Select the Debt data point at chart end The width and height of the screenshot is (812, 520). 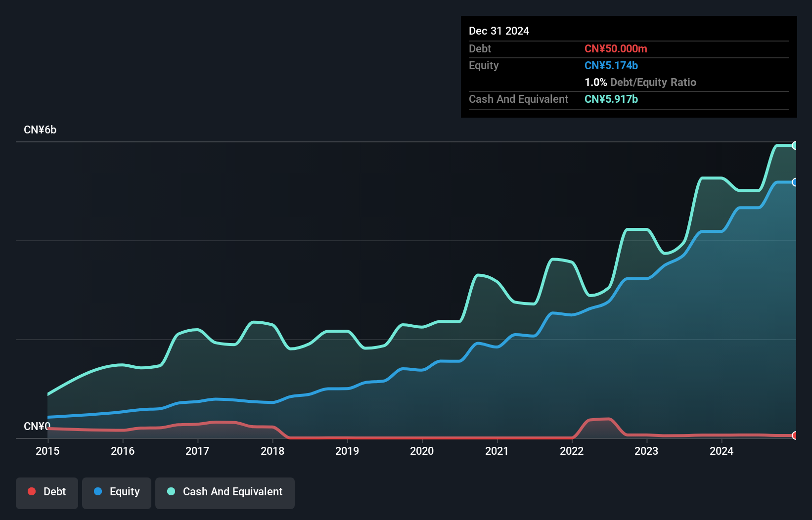pyautogui.click(x=795, y=435)
